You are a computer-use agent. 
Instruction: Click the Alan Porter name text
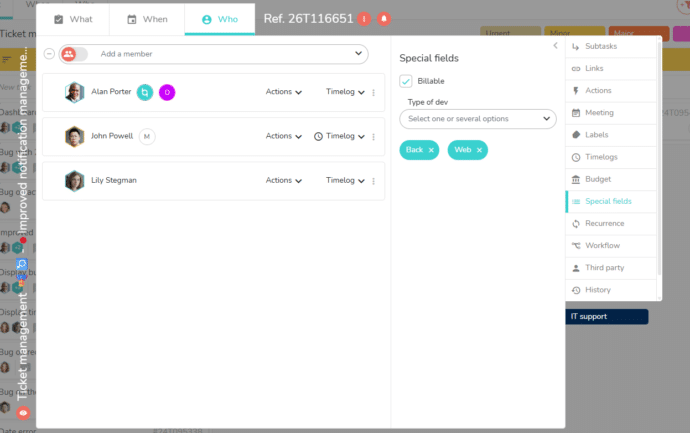(x=111, y=92)
